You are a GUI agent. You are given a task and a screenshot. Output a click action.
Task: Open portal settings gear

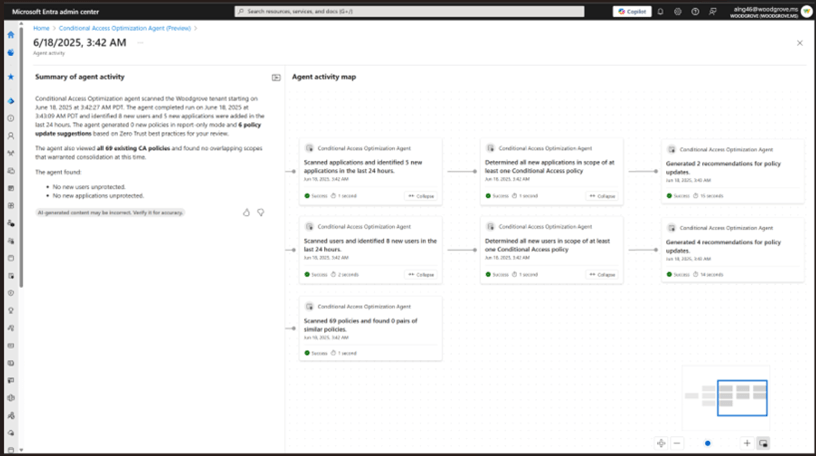pos(678,11)
